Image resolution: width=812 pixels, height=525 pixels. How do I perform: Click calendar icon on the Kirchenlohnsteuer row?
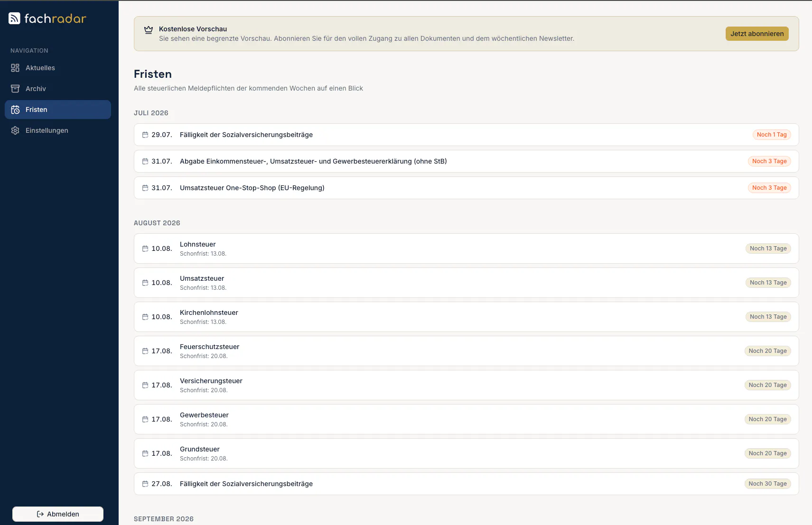point(145,317)
